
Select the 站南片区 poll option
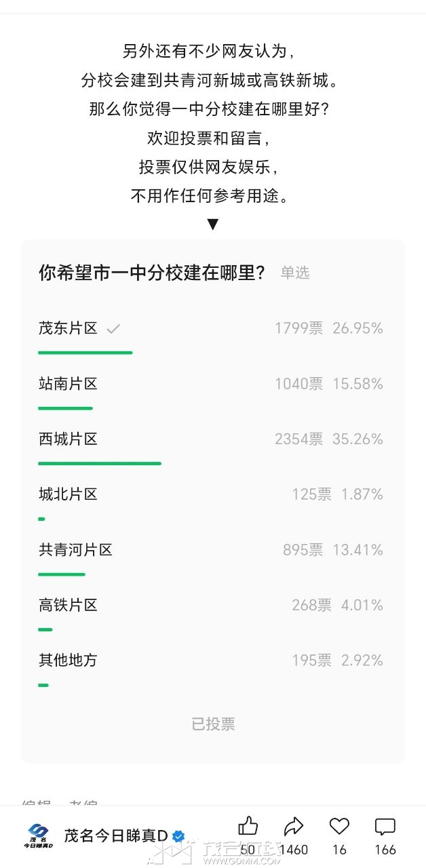point(212,392)
